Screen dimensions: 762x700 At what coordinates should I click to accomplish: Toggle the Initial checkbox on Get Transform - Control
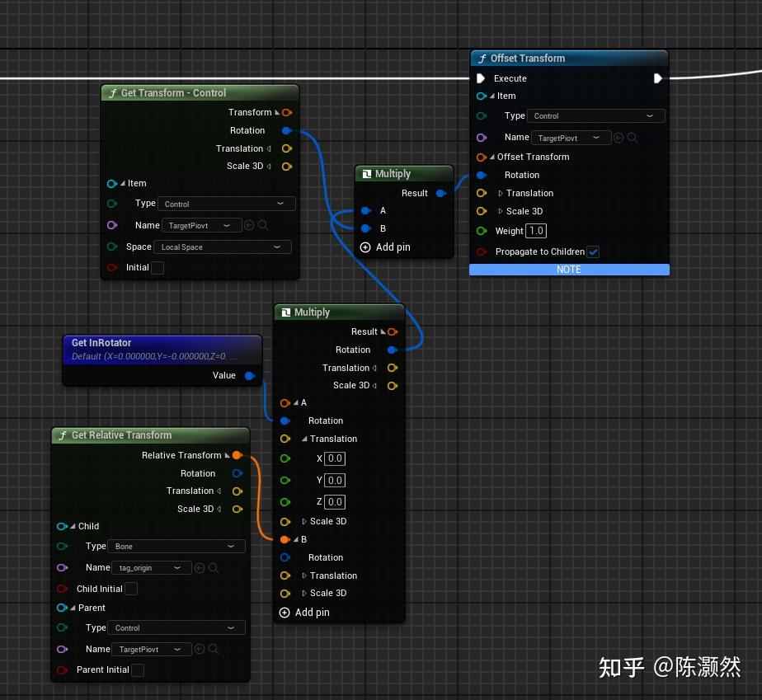click(x=158, y=267)
